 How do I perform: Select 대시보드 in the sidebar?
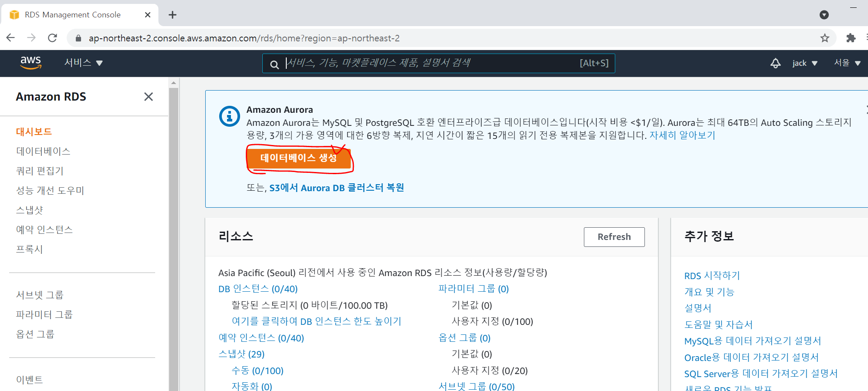34,131
